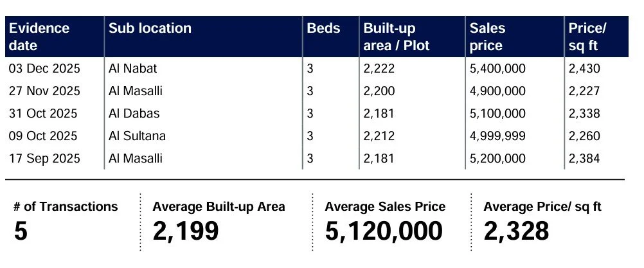Select the Al Nabat sub location cell

(132, 69)
